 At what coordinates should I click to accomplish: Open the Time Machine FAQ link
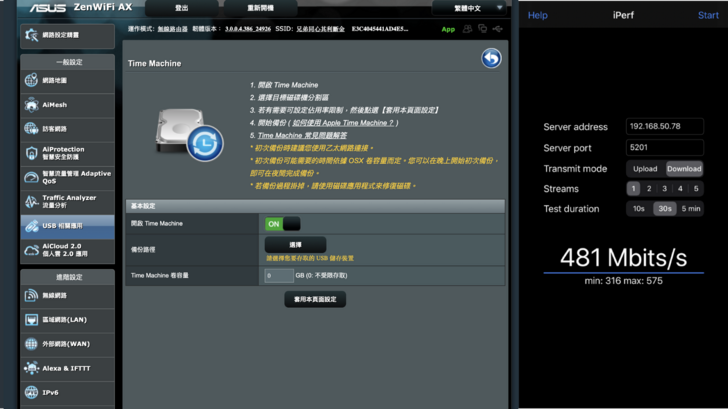pyautogui.click(x=302, y=135)
